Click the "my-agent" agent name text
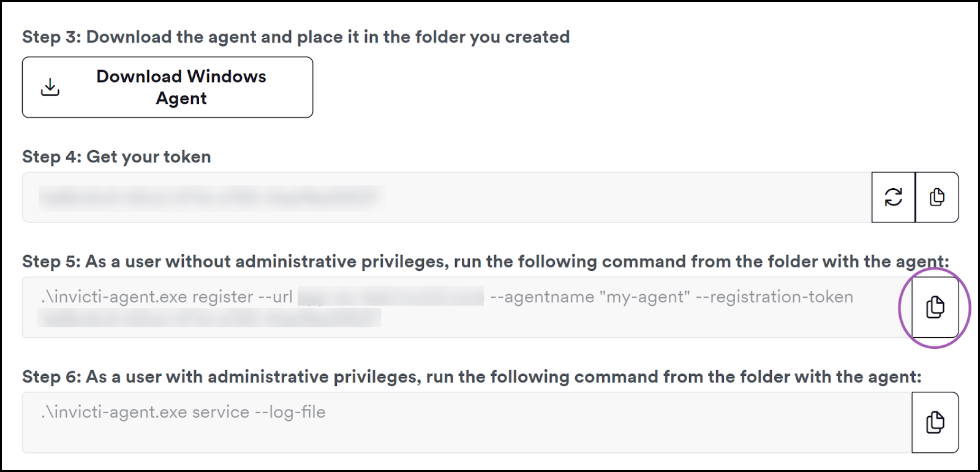 tap(644, 297)
